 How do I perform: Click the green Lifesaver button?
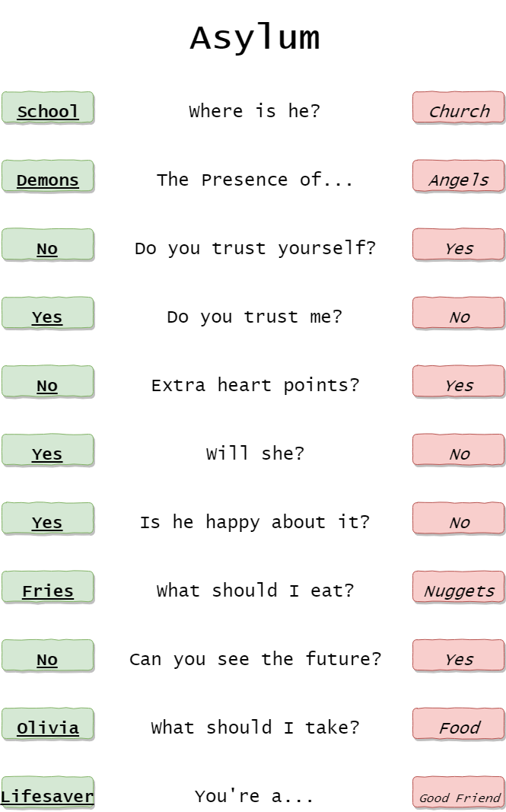click(47, 793)
